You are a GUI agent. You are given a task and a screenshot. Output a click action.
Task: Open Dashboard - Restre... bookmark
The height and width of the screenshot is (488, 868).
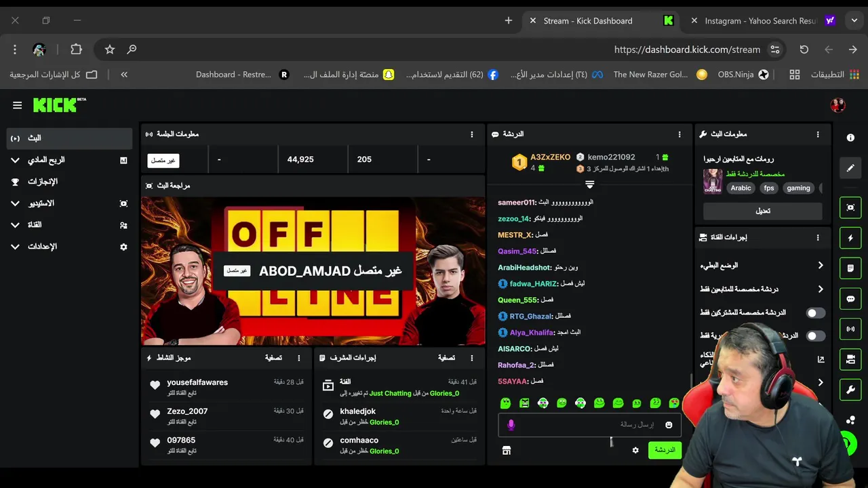[242, 75]
